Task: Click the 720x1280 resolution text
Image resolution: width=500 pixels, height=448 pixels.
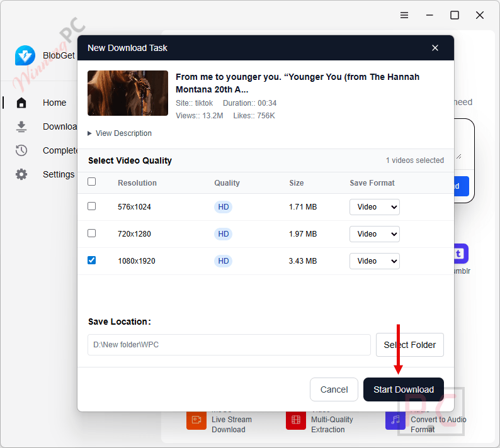Action: (x=134, y=234)
